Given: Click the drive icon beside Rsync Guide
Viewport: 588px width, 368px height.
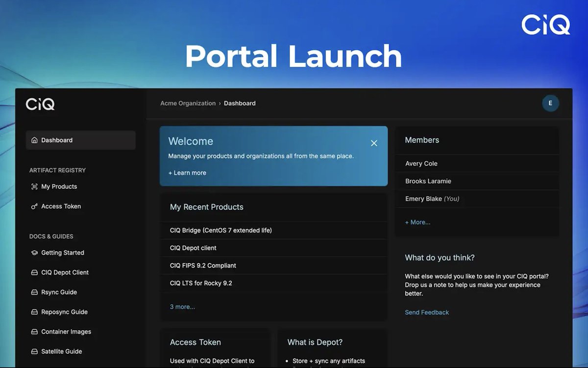Looking at the screenshot, I should tap(34, 292).
